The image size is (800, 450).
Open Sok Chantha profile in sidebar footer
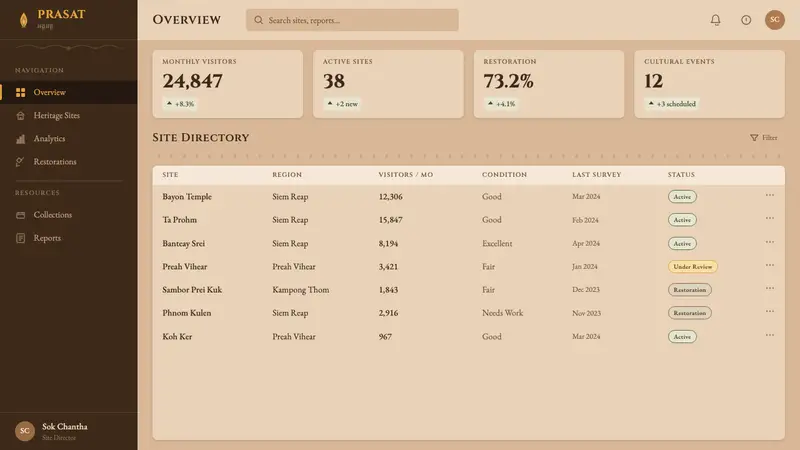click(x=69, y=431)
